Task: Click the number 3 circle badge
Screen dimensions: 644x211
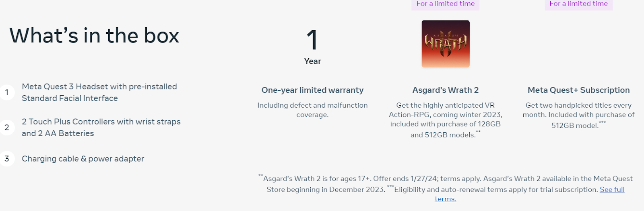Action: click(x=7, y=159)
